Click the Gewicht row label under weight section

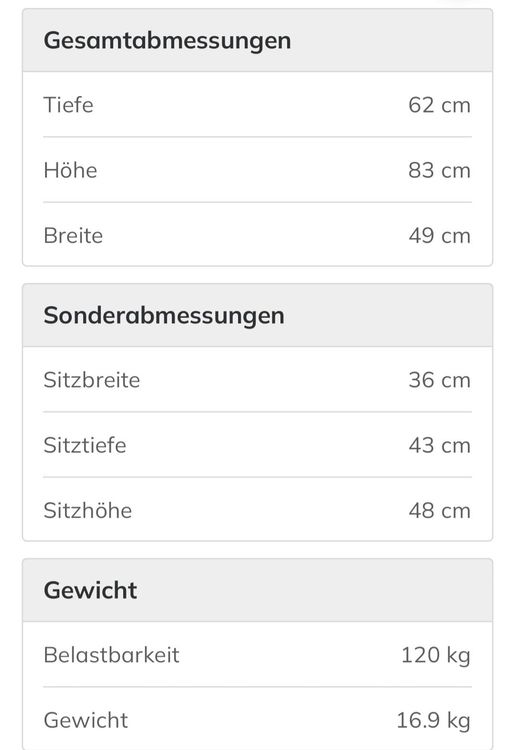point(86,720)
